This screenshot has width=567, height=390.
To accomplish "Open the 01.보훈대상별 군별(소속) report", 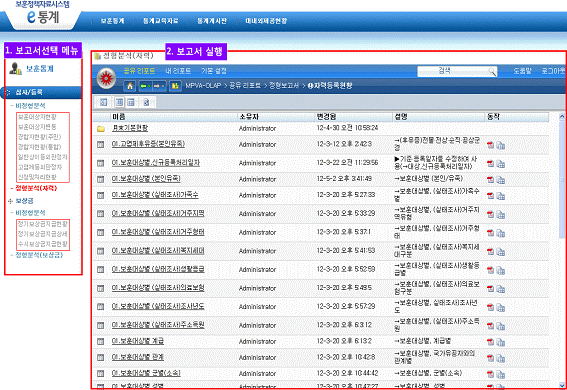I will pos(146,373).
